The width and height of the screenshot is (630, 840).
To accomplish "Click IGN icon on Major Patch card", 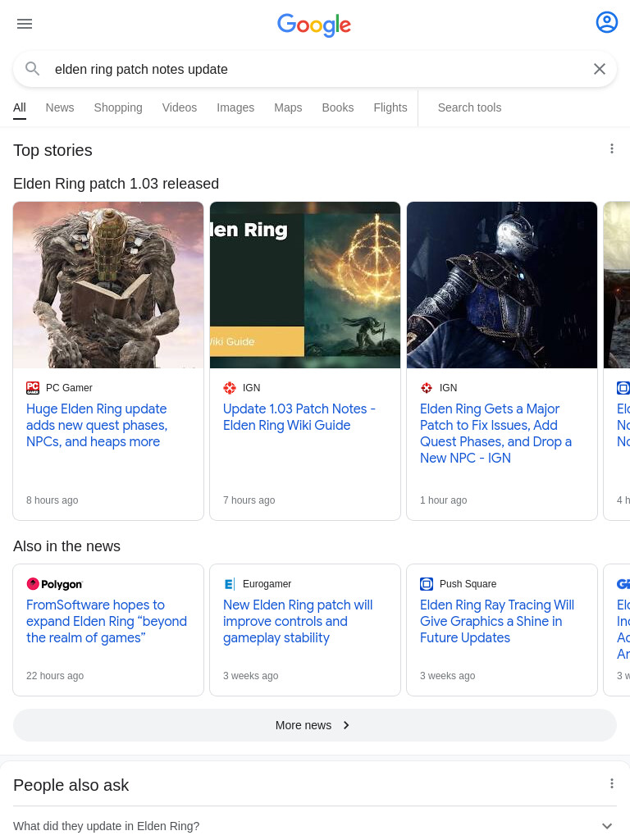I will (x=427, y=388).
